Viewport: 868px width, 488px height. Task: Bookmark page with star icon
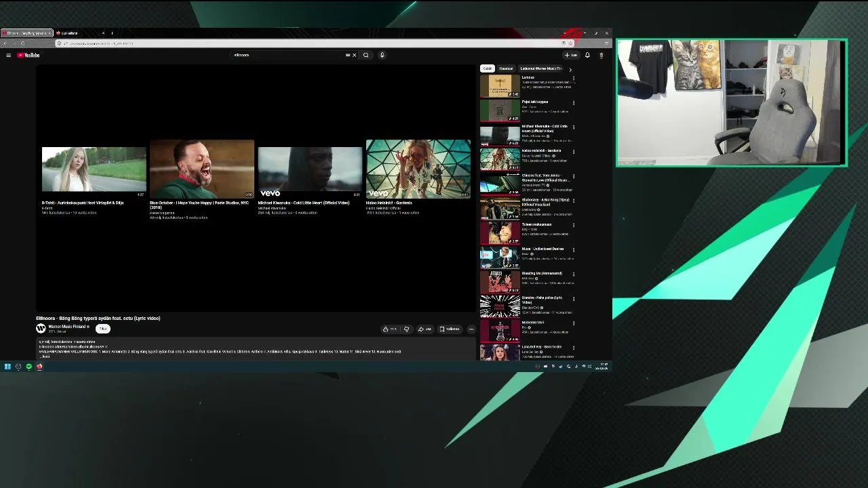pos(570,43)
